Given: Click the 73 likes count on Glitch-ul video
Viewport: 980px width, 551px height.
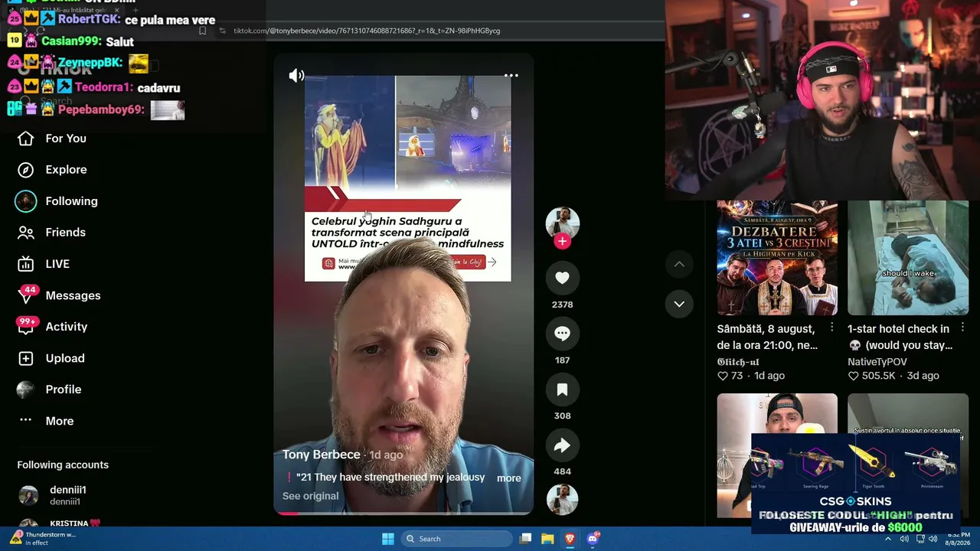Looking at the screenshot, I should (x=730, y=376).
